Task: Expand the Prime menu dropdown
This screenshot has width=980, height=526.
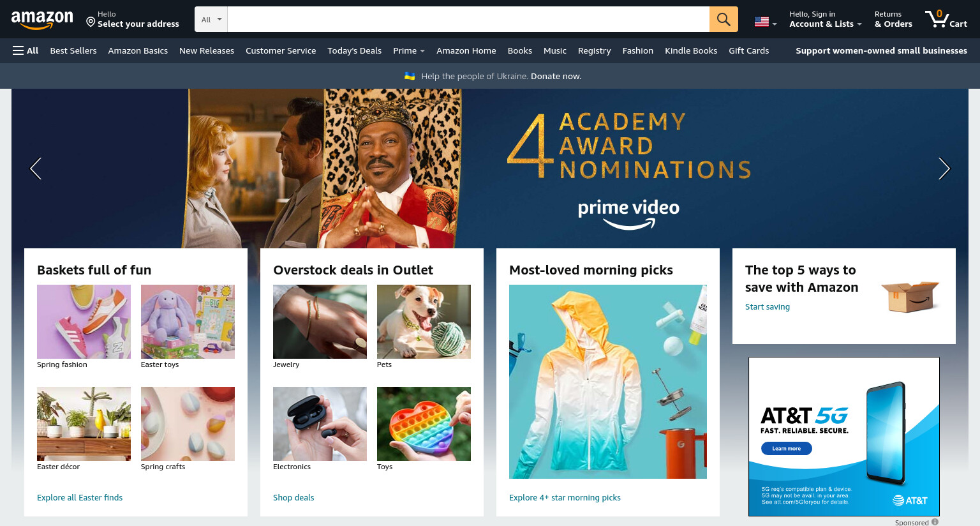Action: click(409, 50)
